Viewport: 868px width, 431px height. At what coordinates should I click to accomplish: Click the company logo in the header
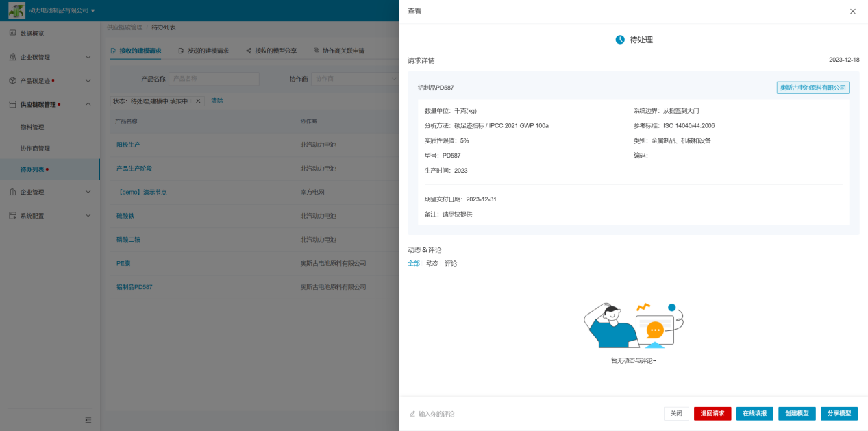(16, 10)
